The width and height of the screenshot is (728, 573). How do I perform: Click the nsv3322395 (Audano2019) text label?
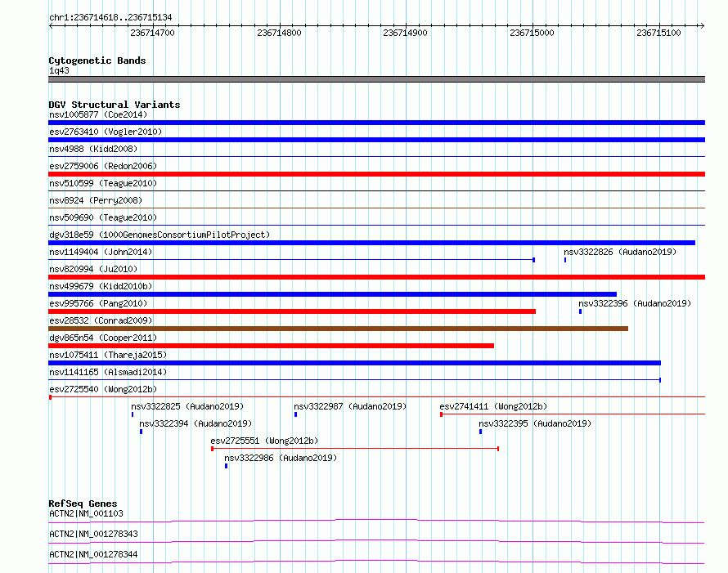pos(535,423)
